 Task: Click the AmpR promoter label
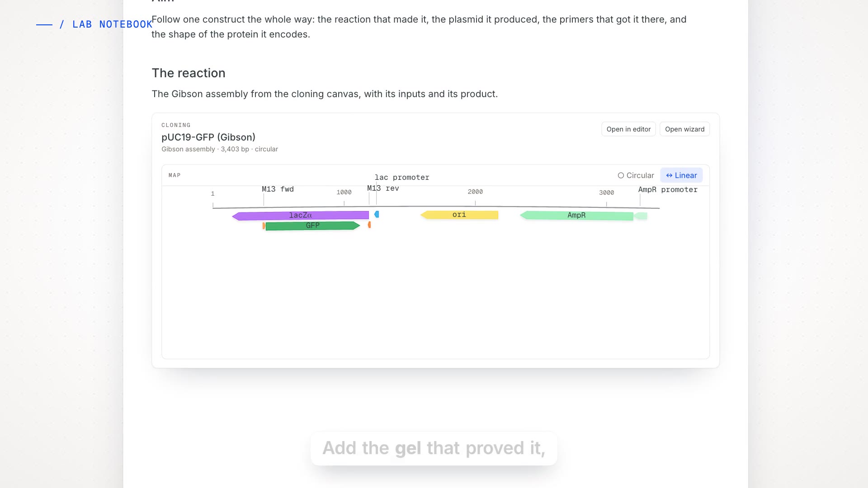coord(668,190)
